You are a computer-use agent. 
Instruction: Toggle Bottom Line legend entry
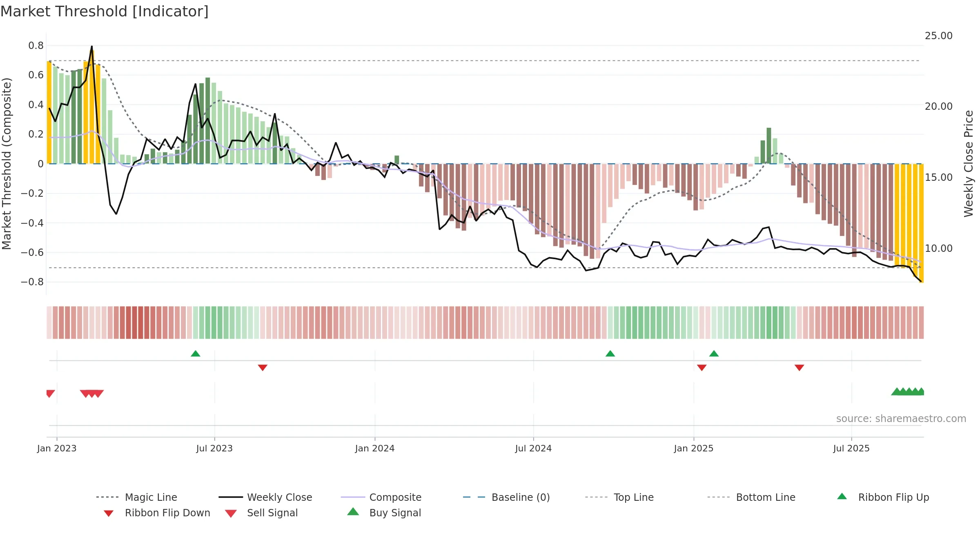(751, 497)
